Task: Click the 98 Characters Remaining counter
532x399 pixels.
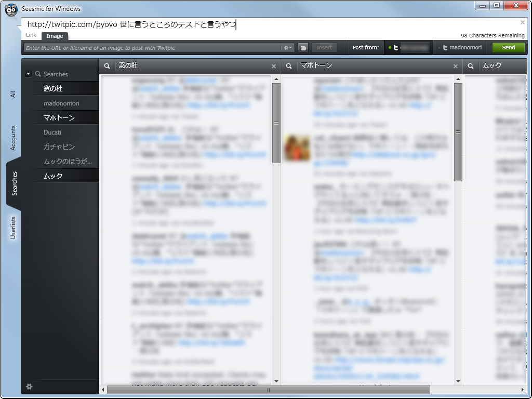Action: click(493, 35)
